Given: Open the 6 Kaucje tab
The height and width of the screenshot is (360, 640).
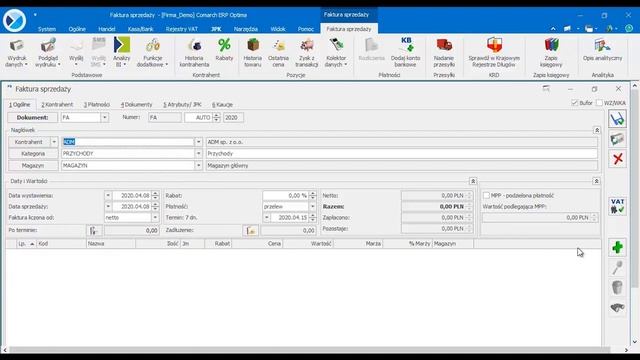Looking at the screenshot, I should (x=222, y=105).
